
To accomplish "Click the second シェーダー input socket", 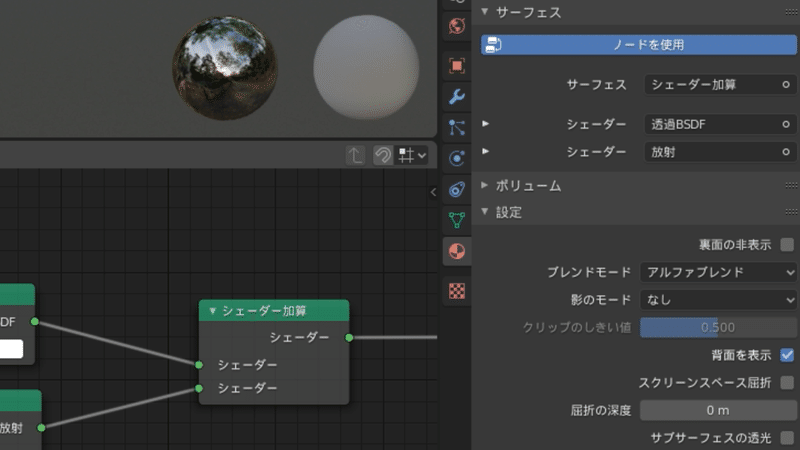I will coord(199,389).
